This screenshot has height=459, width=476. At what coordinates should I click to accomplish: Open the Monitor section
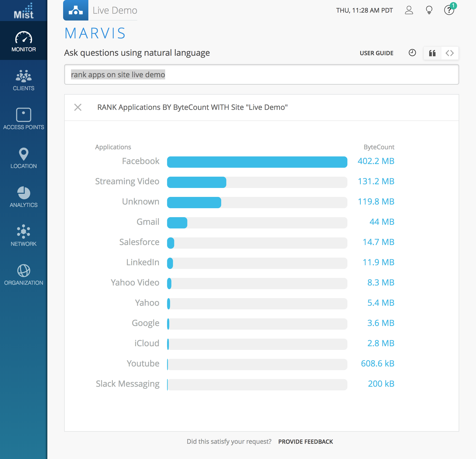tap(24, 41)
